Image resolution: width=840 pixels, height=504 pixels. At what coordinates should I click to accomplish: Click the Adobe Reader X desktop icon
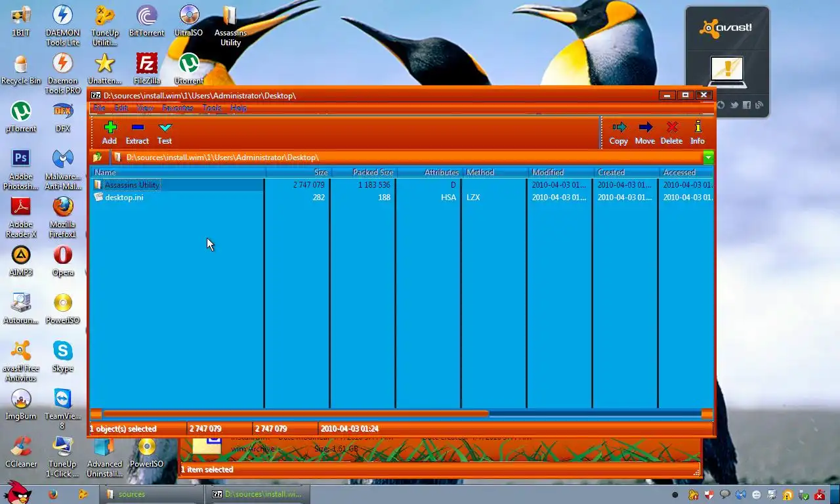pos(21,217)
